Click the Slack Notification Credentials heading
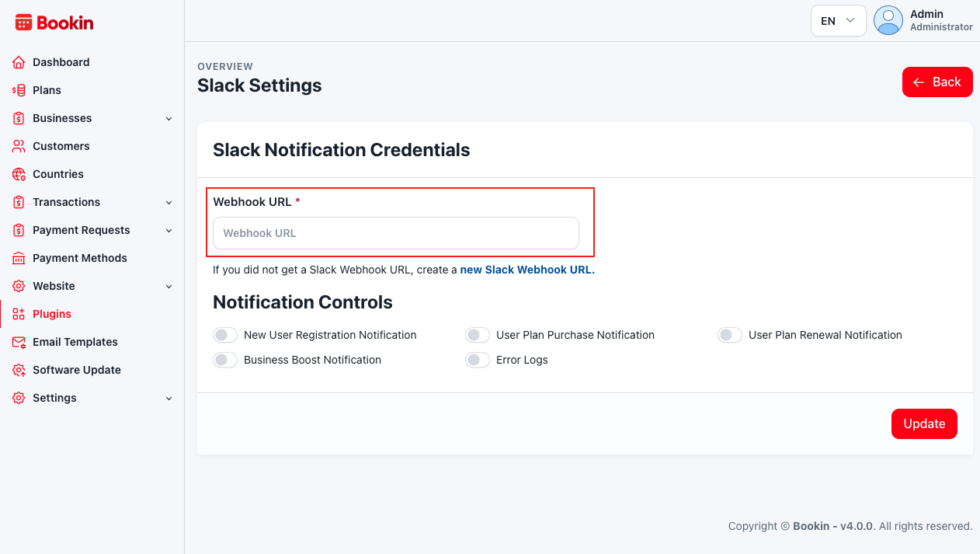Image resolution: width=980 pixels, height=554 pixels. click(x=342, y=150)
